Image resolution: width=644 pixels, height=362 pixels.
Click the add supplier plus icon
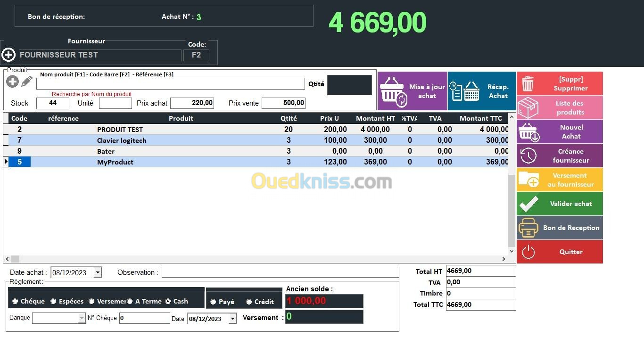point(8,55)
